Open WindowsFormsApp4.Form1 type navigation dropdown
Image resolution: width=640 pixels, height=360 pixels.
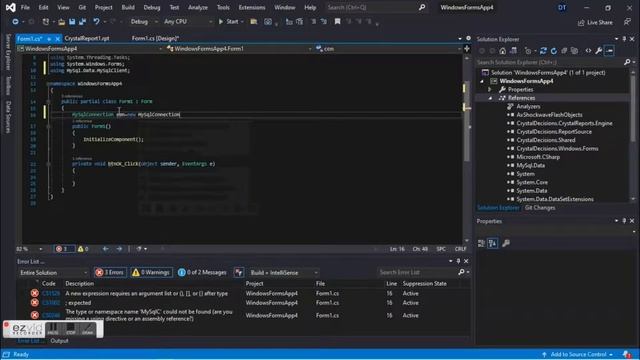point(239,49)
